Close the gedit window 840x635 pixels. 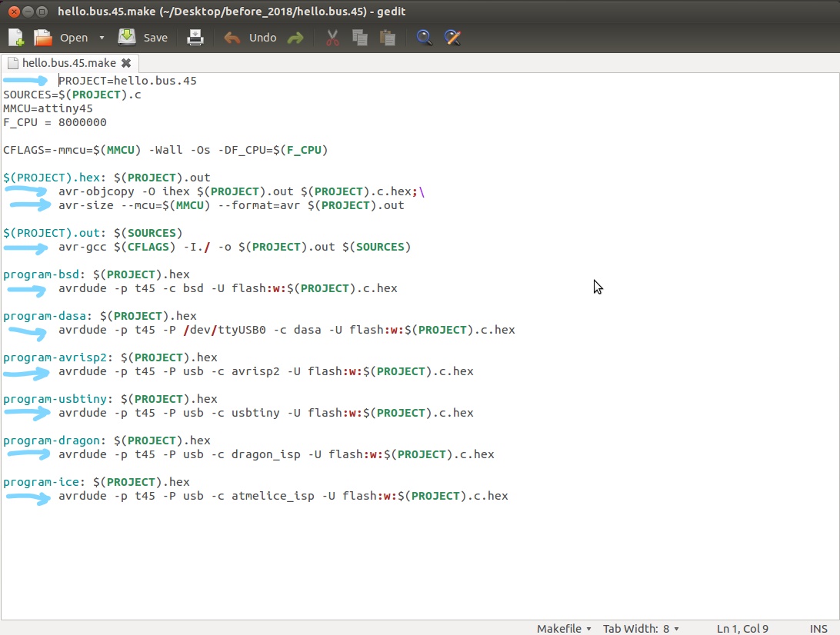pyautogui.click(x=15, y=12)
